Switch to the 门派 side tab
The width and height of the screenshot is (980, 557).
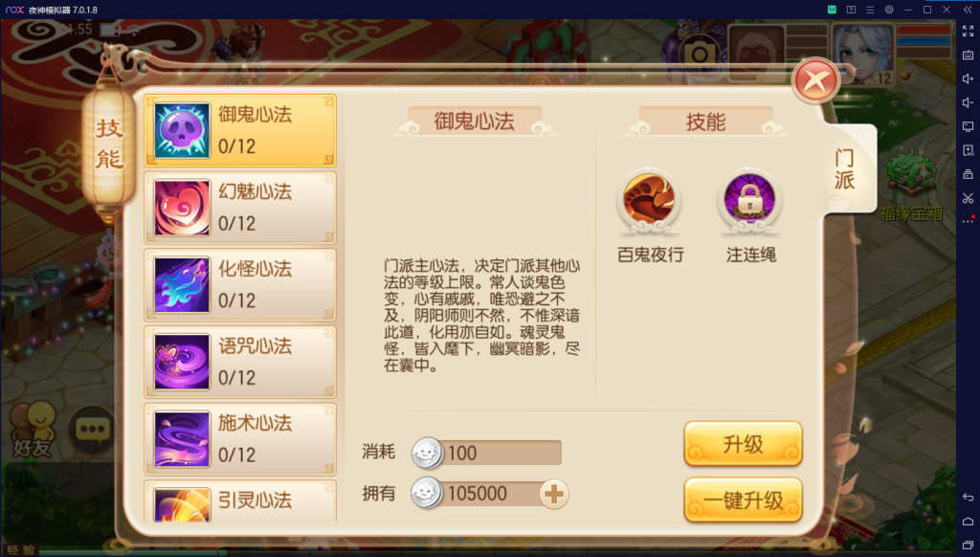pyautogui.click(x=846, y=169)
